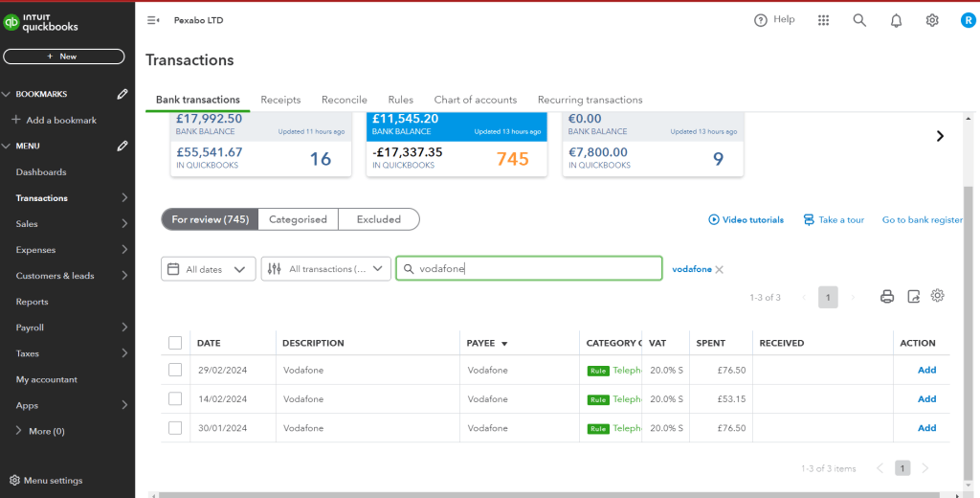Switch to Categorised view

[299, 219]
